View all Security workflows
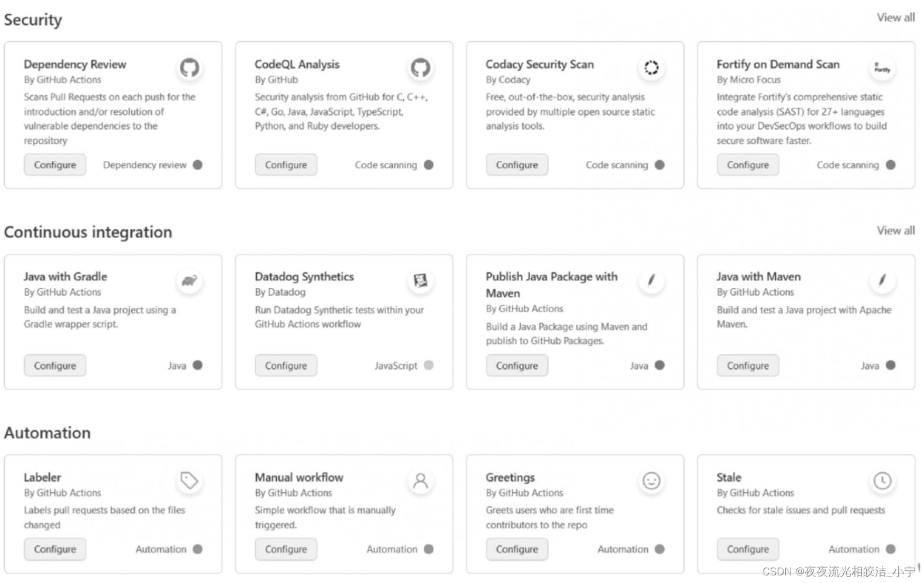Viewport: 924px width, 583px height. [895, 18]
